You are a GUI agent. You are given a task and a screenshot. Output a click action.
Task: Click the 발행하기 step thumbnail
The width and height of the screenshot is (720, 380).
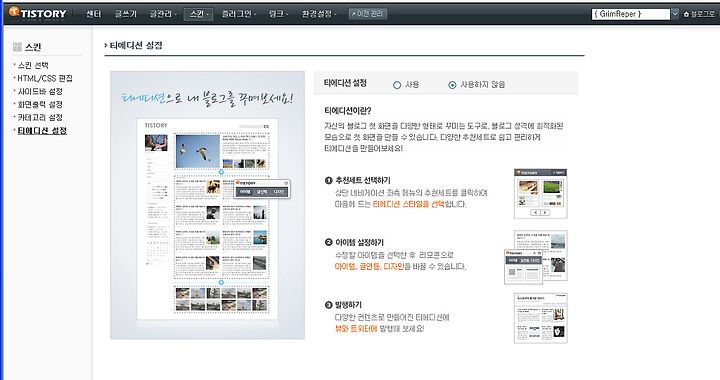click(x=540, y=318)
